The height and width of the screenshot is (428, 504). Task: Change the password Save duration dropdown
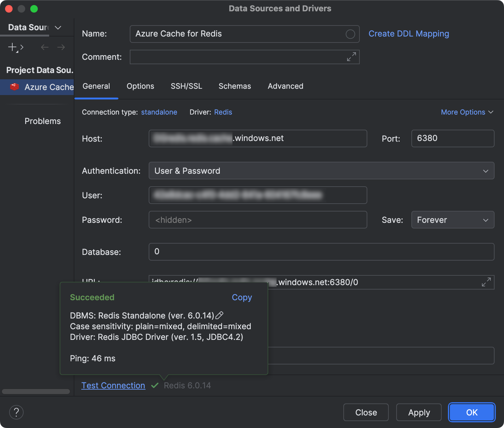(x=452, y=220)
